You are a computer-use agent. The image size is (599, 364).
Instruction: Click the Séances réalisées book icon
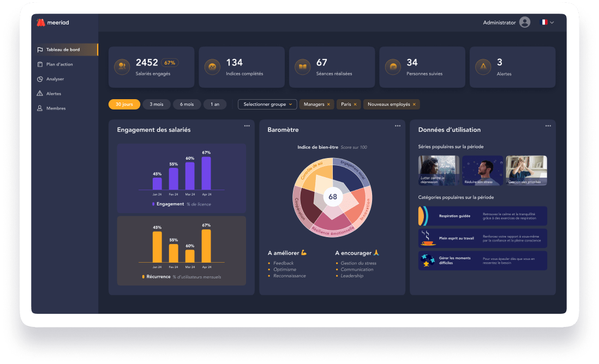click(x=302, y=66)
